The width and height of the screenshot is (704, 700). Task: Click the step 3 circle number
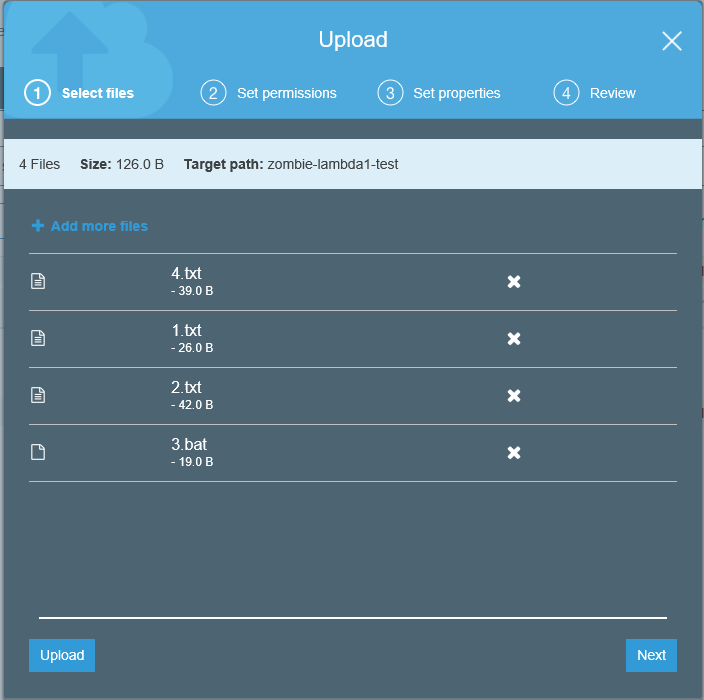point(389,93)
